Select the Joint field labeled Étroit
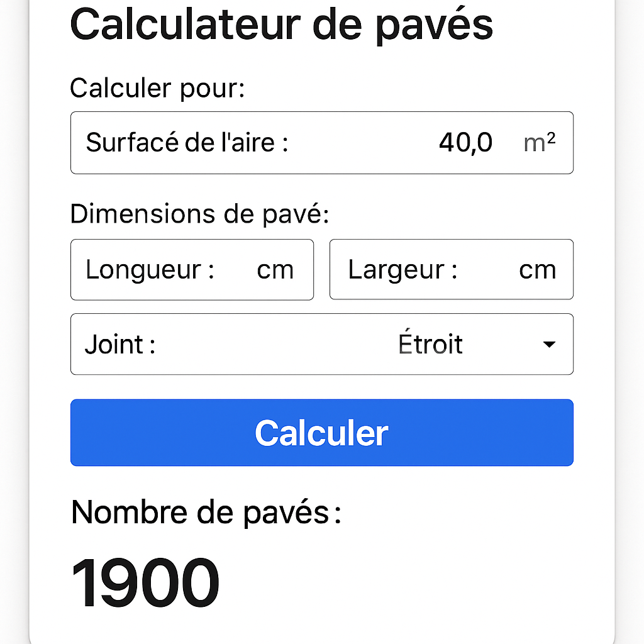 (x=321, y=345)
